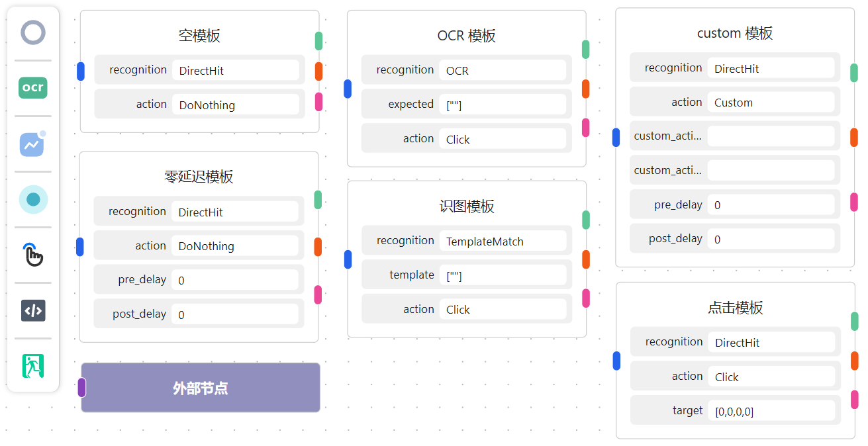868x446 pixels.
Task: Click the cyan filled circle sidebar icon
Action: coord(33,199)
